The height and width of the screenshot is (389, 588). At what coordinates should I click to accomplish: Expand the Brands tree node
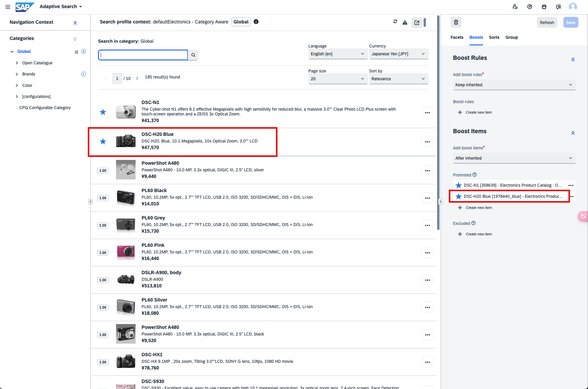tap(17, 74)
